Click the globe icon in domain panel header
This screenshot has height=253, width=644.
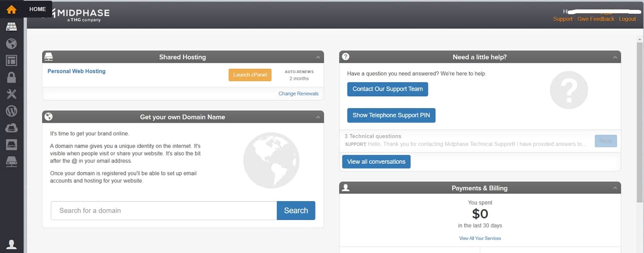[48, 117]
